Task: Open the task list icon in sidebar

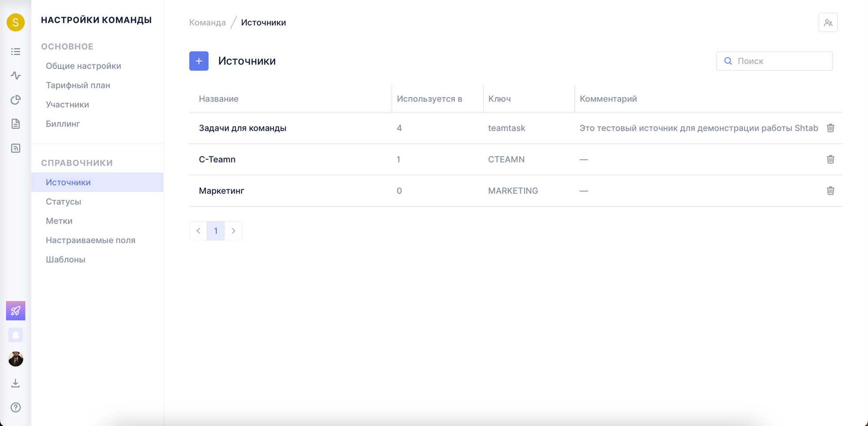Action: 16,52
